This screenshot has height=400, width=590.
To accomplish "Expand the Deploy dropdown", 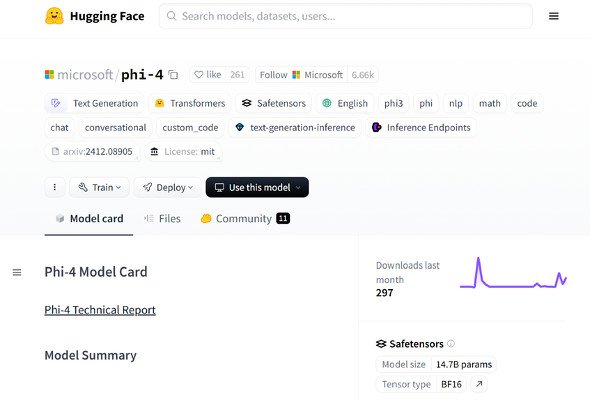I will [168, 187].
